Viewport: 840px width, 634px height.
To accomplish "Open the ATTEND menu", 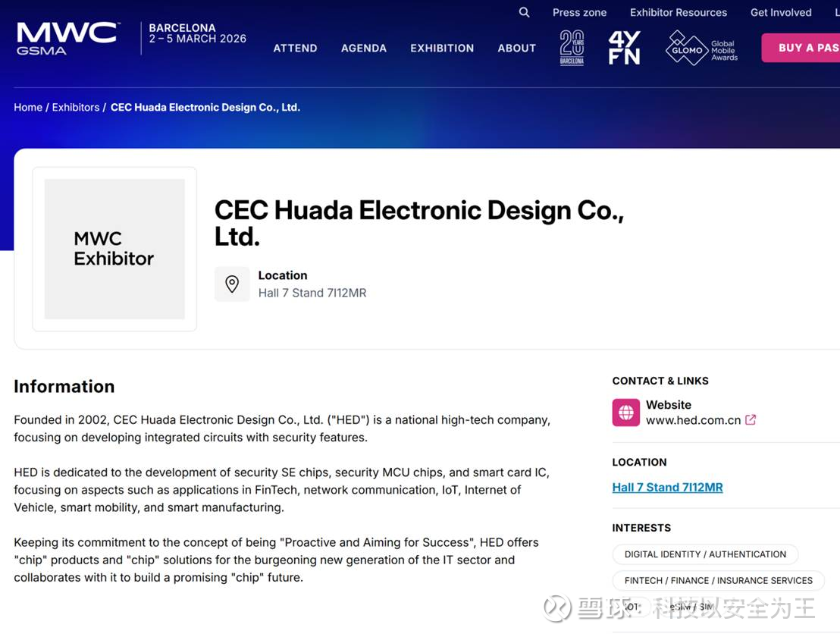I will [x=295, y=48].
